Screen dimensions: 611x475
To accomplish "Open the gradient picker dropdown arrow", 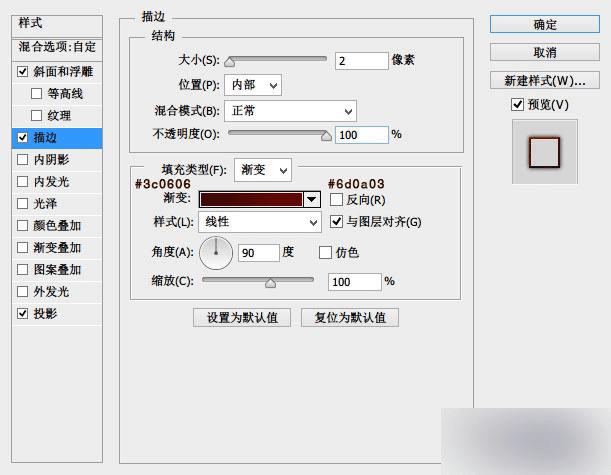I will tap(311, 200).
